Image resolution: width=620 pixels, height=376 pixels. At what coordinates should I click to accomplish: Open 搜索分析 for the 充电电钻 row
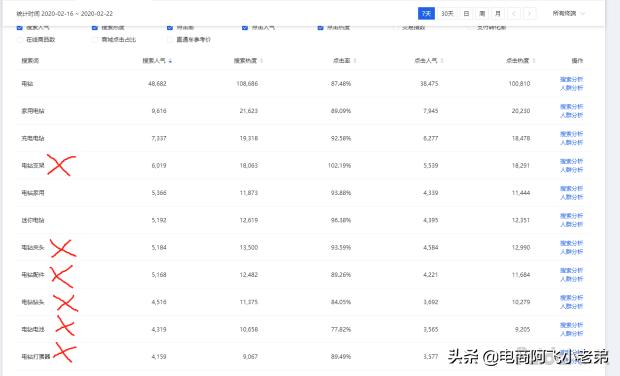coord(571,134)
